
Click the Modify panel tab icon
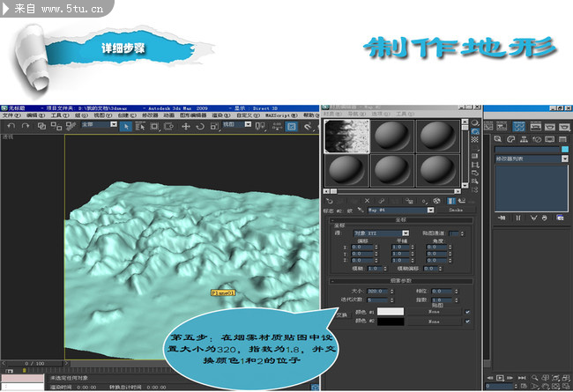coord(517,126)
